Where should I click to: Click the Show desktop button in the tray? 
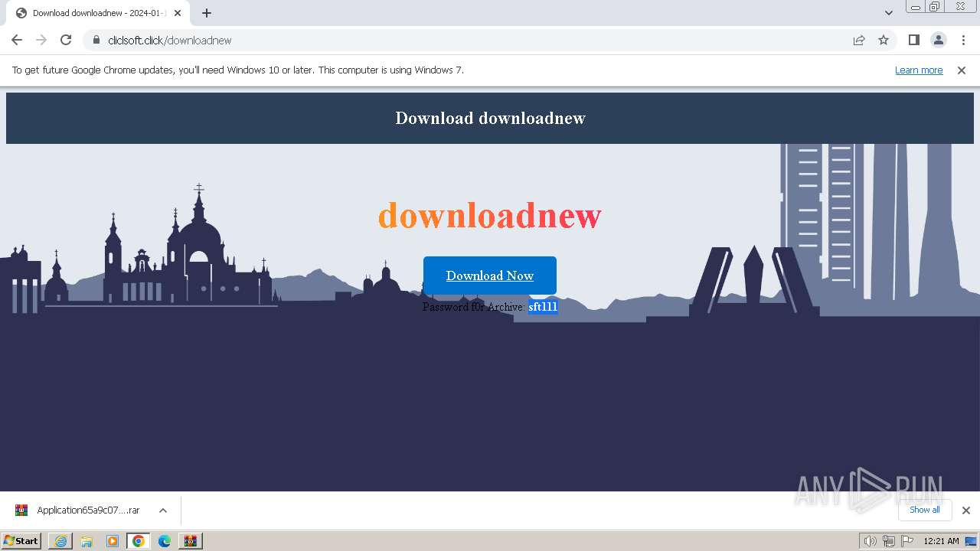[972, 541]
